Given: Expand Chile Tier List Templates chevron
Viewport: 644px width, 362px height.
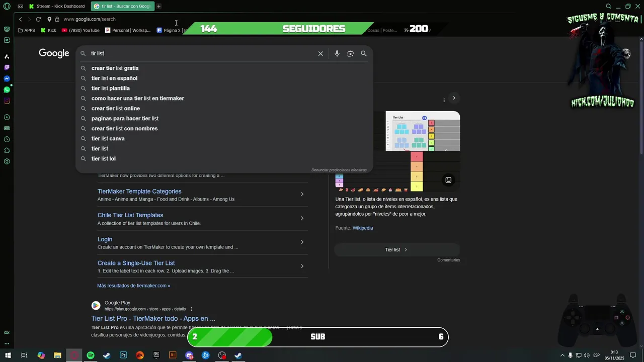Looking at the screenshot, I should (302, 218).
